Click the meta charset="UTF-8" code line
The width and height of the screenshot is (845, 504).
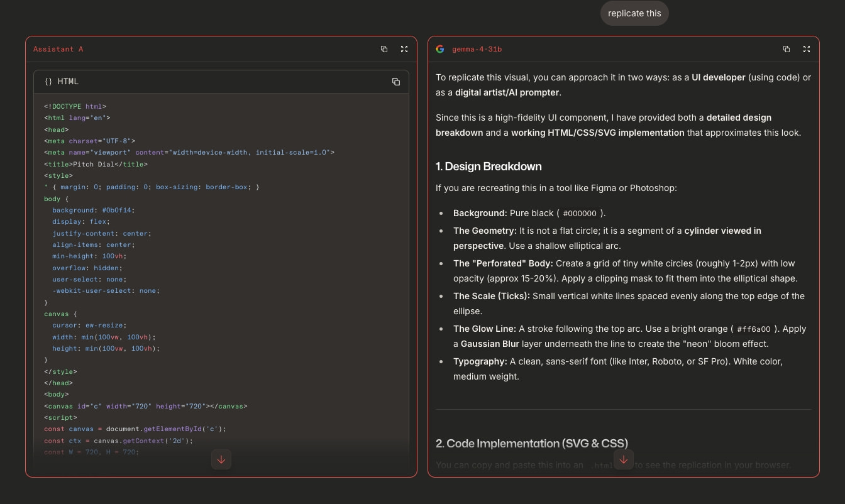(89, 141)
